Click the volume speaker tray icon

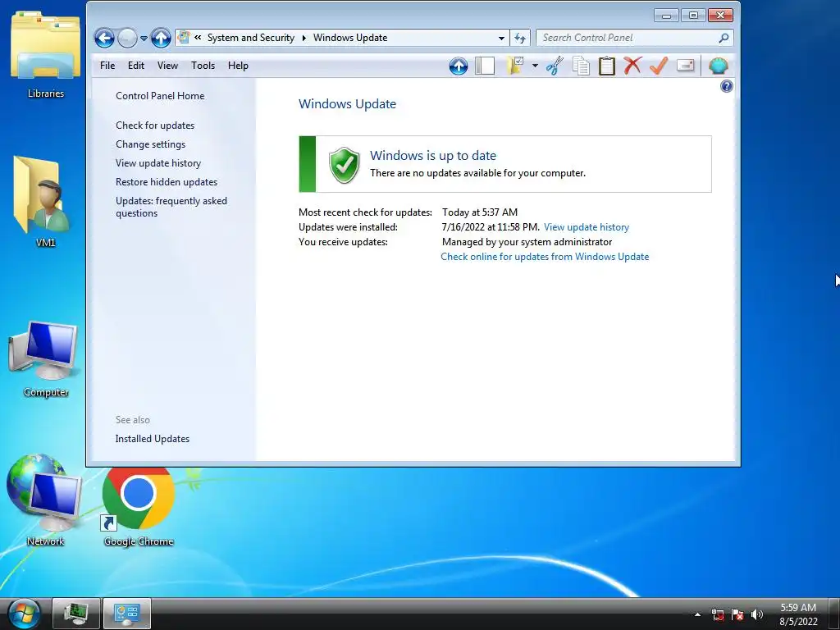point(757,614)
